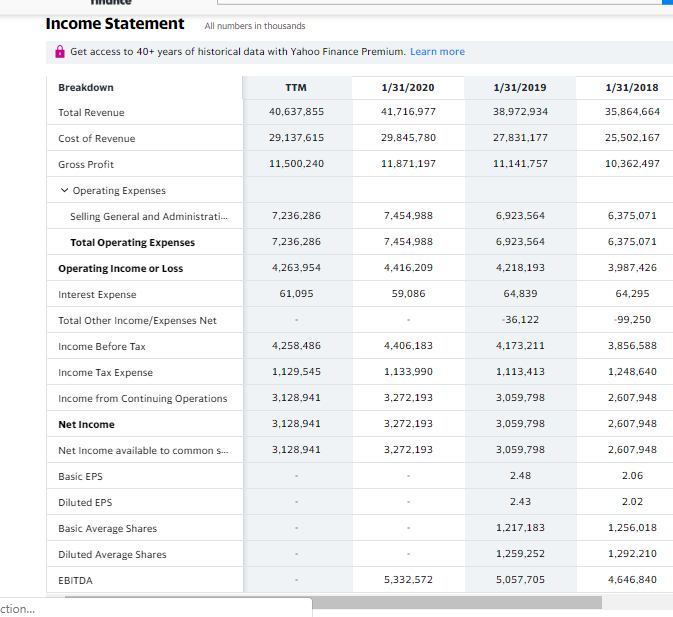The height and width of the screenshot is (617, 673).
Task: Click the EBITDA row label
Action: 75,581
